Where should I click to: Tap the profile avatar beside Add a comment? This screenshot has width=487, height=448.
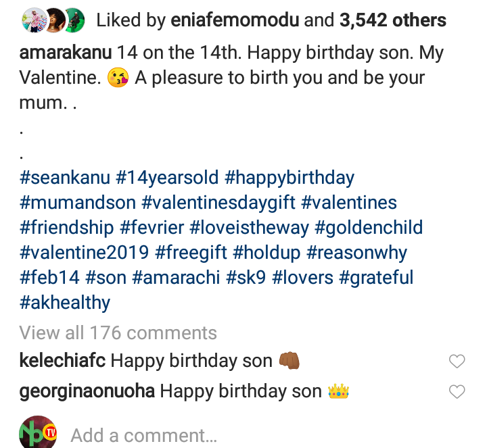pos(39,434)
